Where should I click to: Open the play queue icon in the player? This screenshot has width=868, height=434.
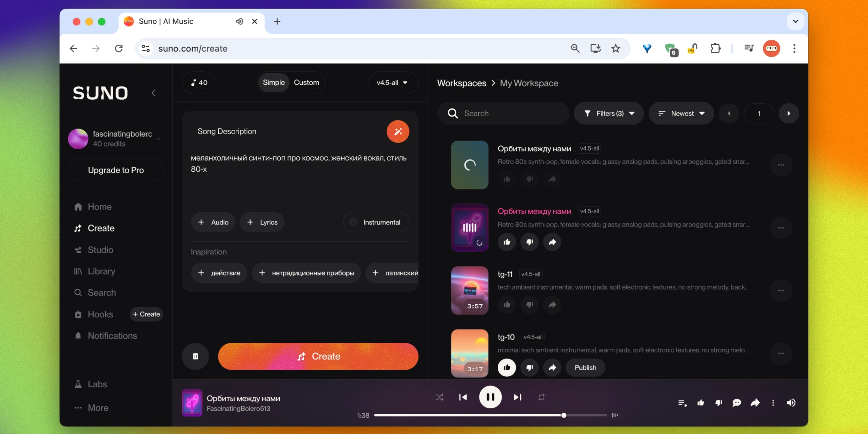682,403
